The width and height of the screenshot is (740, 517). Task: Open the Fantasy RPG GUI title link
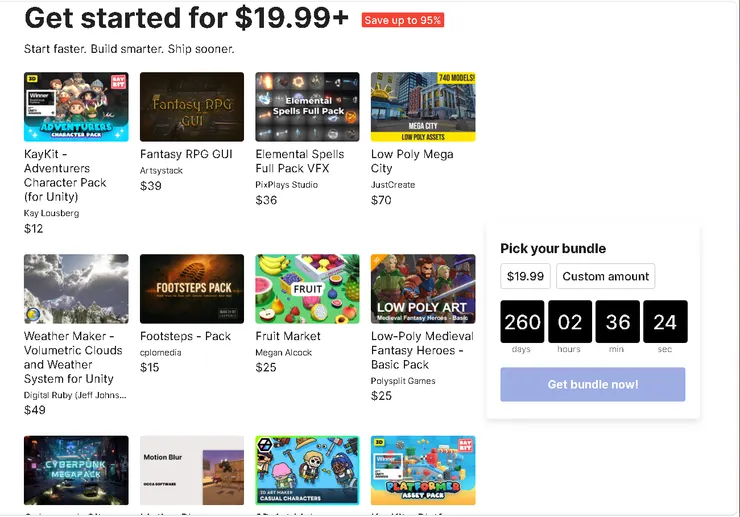[x=186, y=155]
